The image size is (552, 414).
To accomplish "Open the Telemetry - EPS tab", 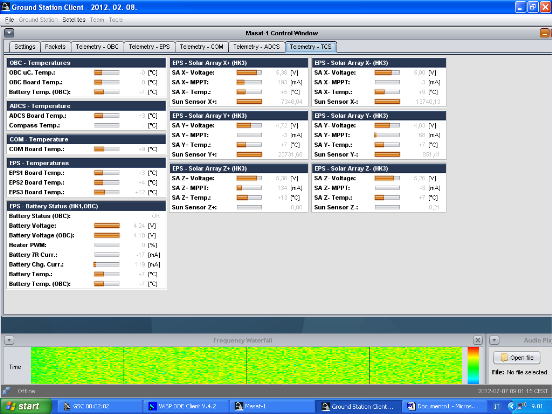I will point(149,47).
